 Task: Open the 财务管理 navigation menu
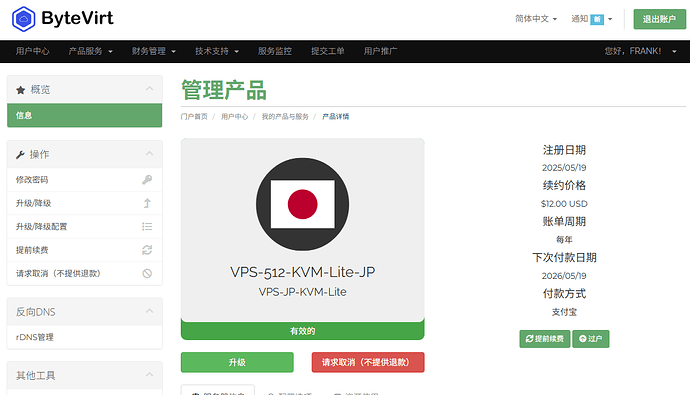154,51
